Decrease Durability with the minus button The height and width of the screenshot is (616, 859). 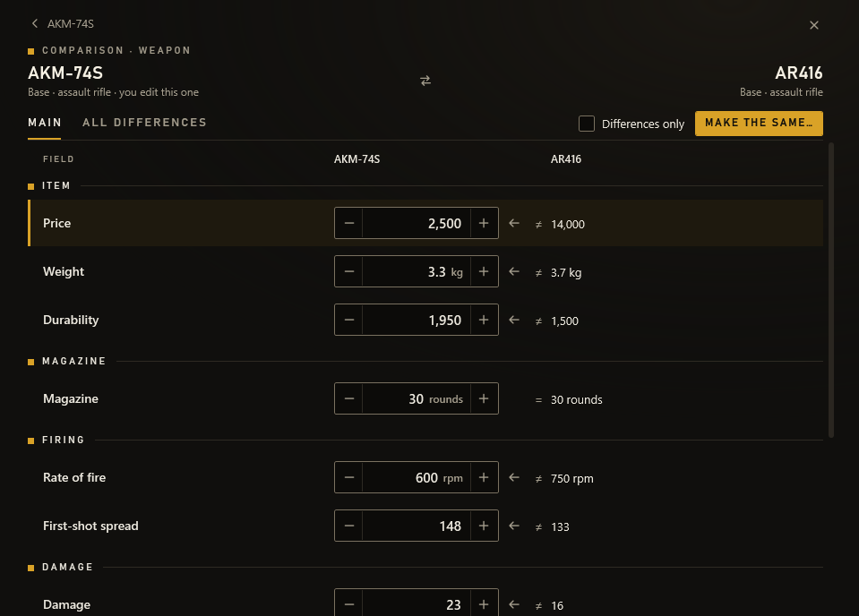pos(349,320)
